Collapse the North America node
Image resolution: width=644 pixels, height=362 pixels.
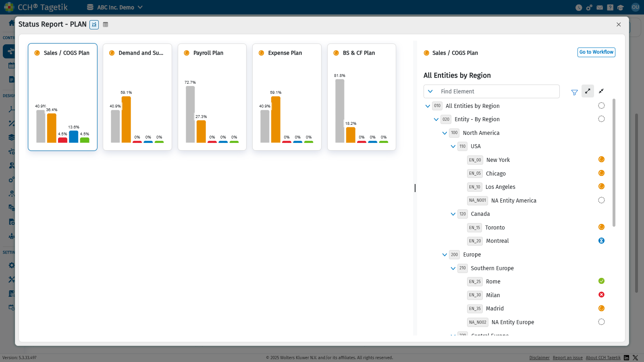445,133
